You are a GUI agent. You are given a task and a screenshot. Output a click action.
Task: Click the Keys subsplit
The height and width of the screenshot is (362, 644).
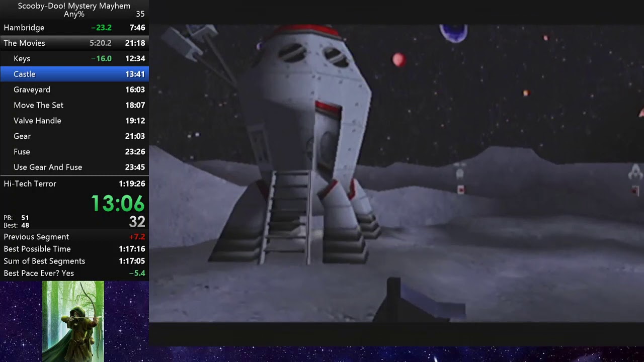click(74, 59)
